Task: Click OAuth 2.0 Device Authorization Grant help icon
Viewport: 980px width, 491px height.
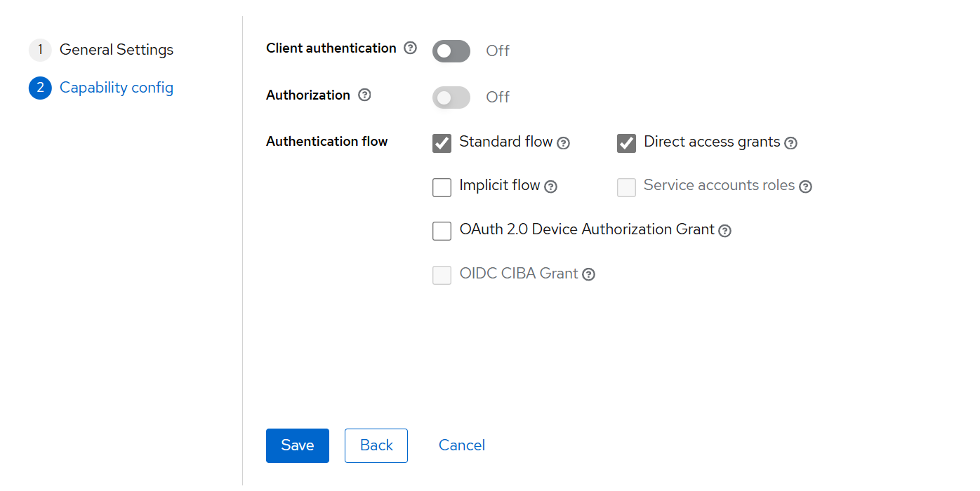Action: pyautogui.click(x=724, y=230)
